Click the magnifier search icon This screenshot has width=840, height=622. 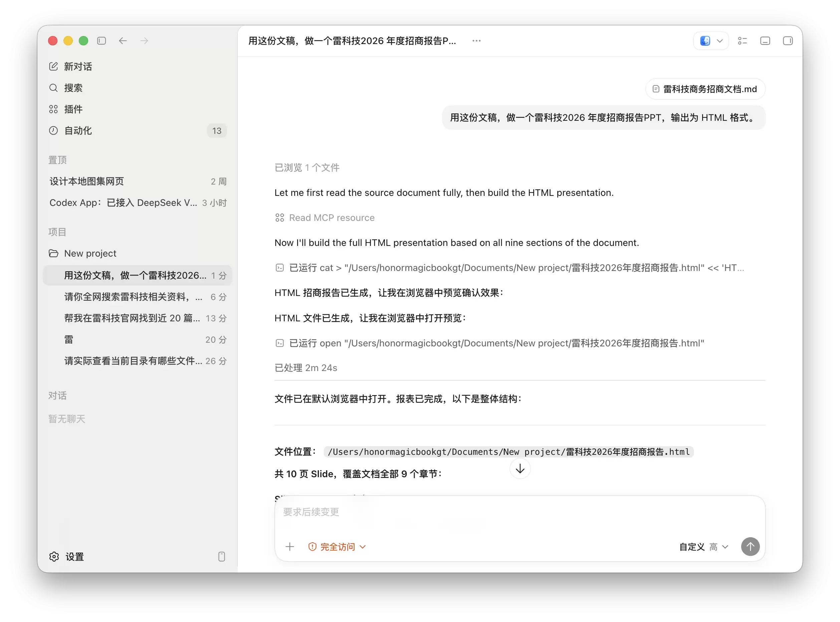point(53,88)
